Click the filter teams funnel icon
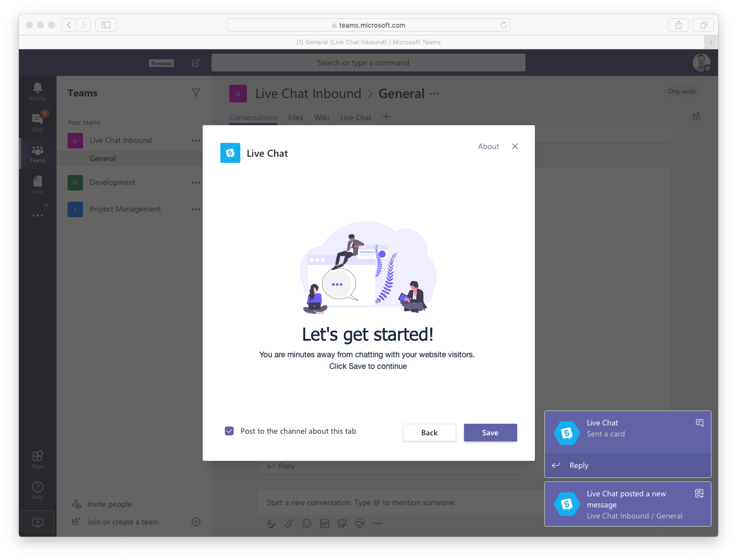 [196, 93]
